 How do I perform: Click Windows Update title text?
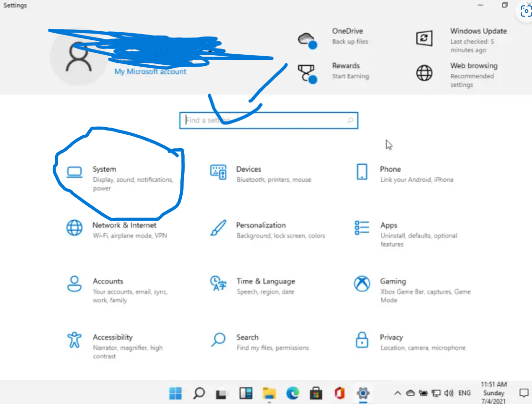pyautogui.click(x=479, y=31)
